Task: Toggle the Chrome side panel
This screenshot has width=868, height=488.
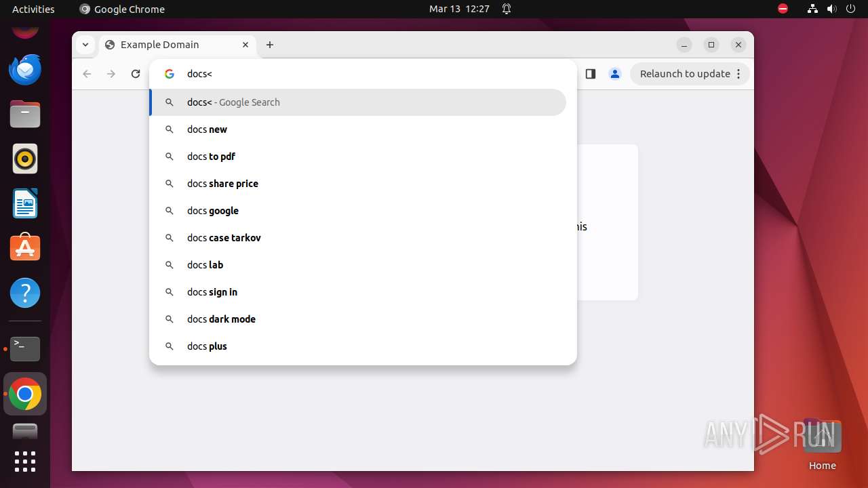Action: click(x=590, y=74)
